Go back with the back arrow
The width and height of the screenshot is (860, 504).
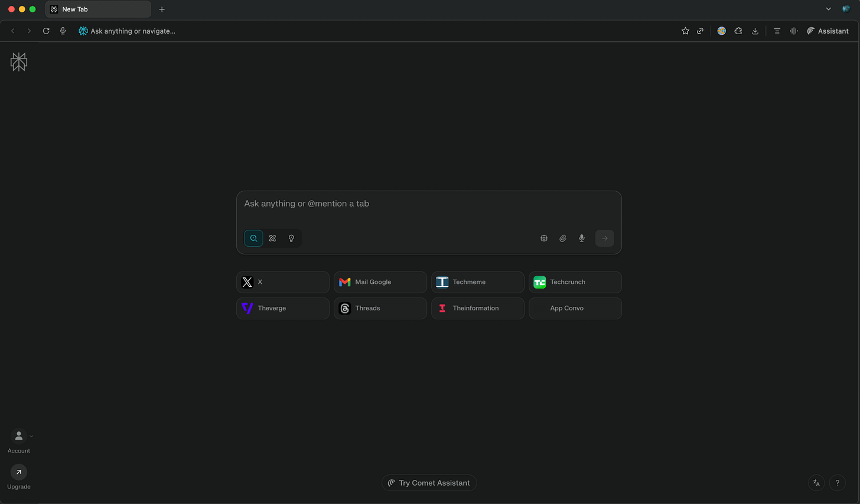coord(12,31)
